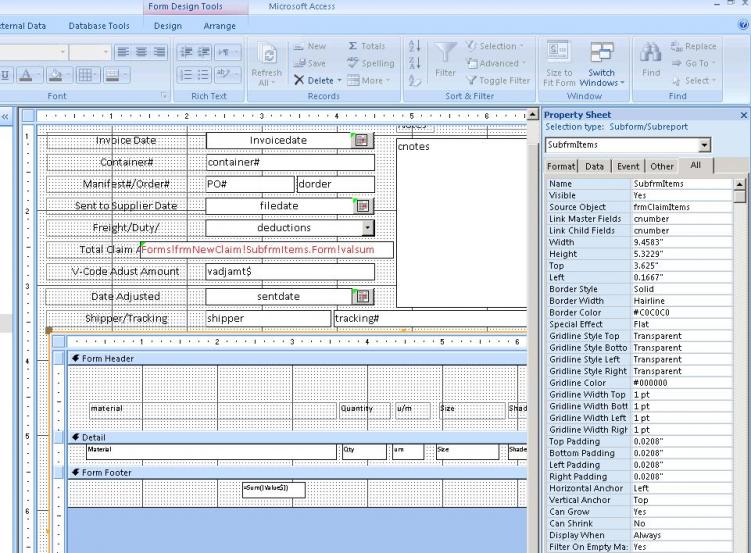Click the Toggle Filter button

[497, 80]
